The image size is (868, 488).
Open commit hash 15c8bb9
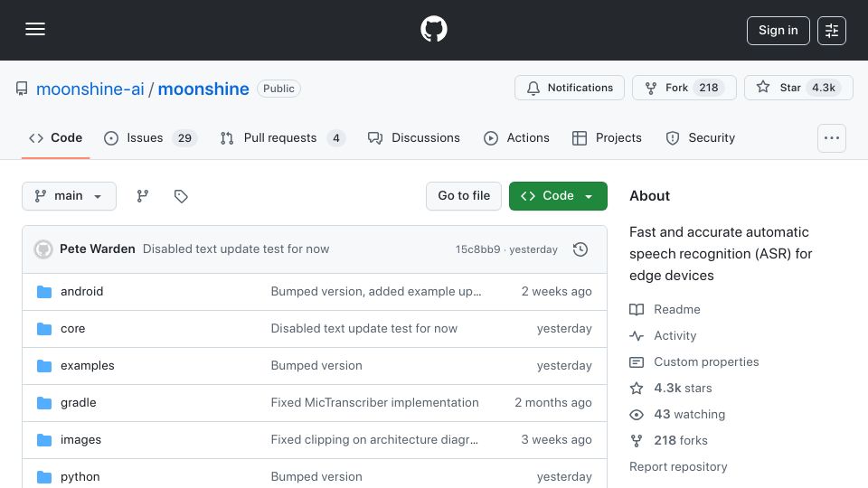[477, 249]
